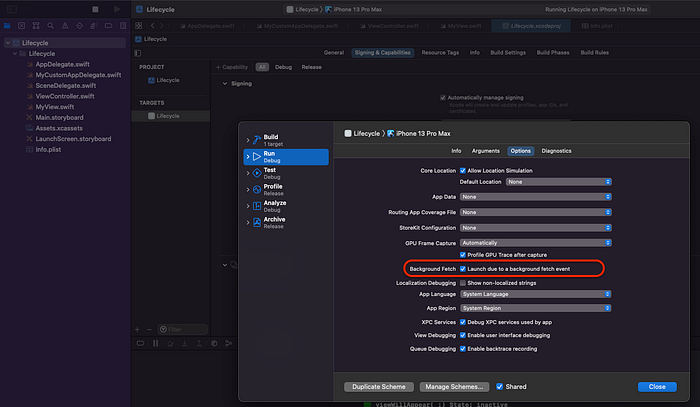Open the App Data dropdown
Image resolution: width=700 pixels, height=407 pixels.
click(x=536, y=197)
